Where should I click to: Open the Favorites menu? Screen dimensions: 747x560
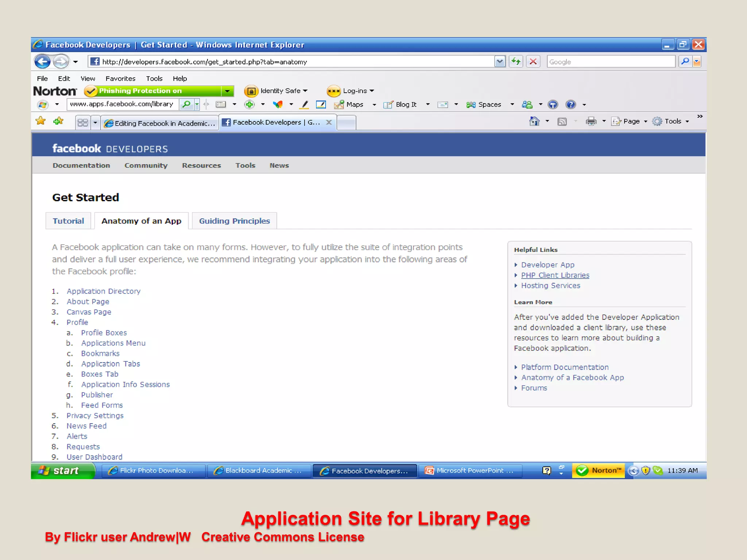tap(120, 78)
